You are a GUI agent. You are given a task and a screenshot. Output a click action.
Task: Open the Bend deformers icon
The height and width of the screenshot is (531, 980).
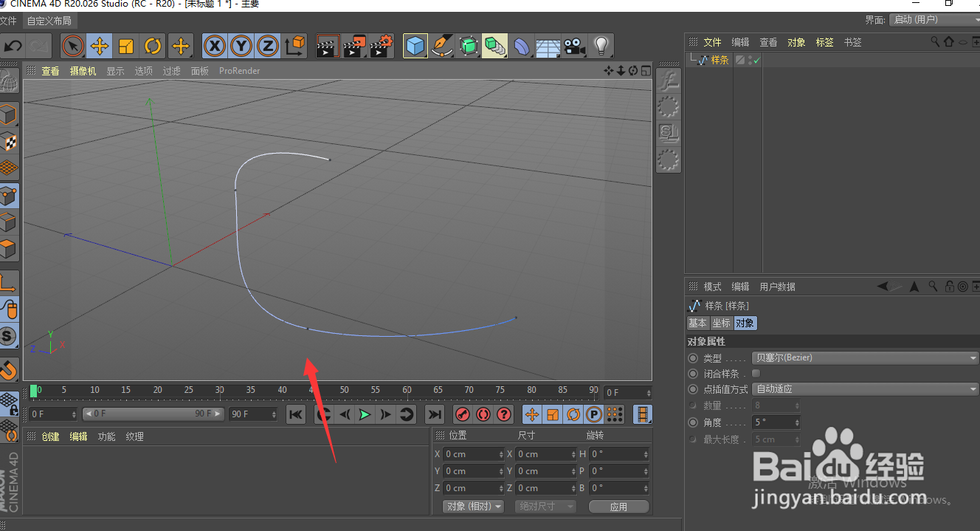(522, 47)
